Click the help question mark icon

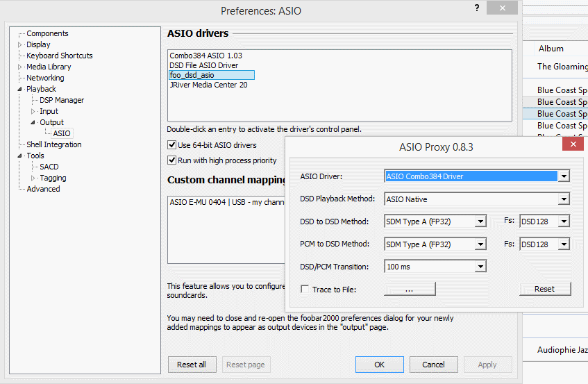coord(477,8)
